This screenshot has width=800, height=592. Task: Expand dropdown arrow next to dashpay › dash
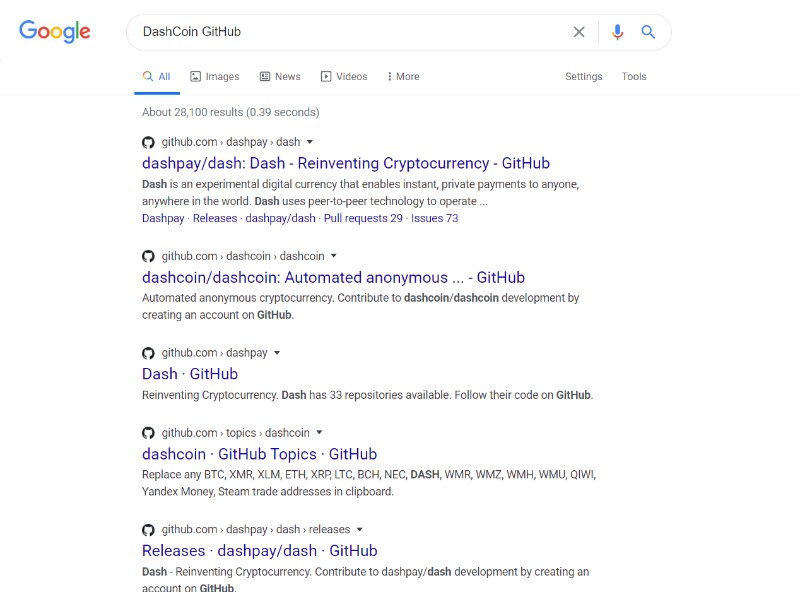(x=310, y=142)
